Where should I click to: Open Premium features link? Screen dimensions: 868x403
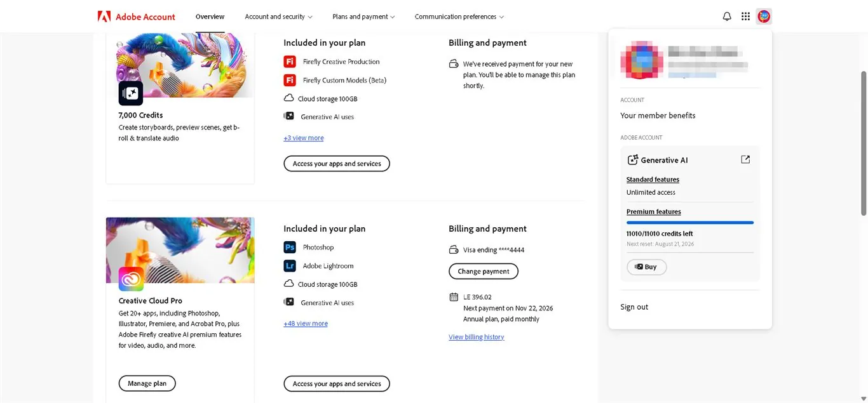pyautogui.click(x=653, y=212)
